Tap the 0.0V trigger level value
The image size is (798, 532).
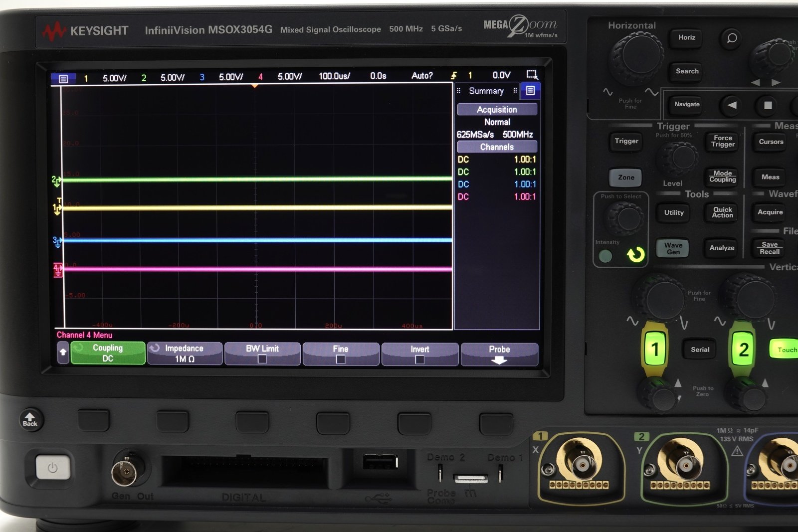[501, 75]
